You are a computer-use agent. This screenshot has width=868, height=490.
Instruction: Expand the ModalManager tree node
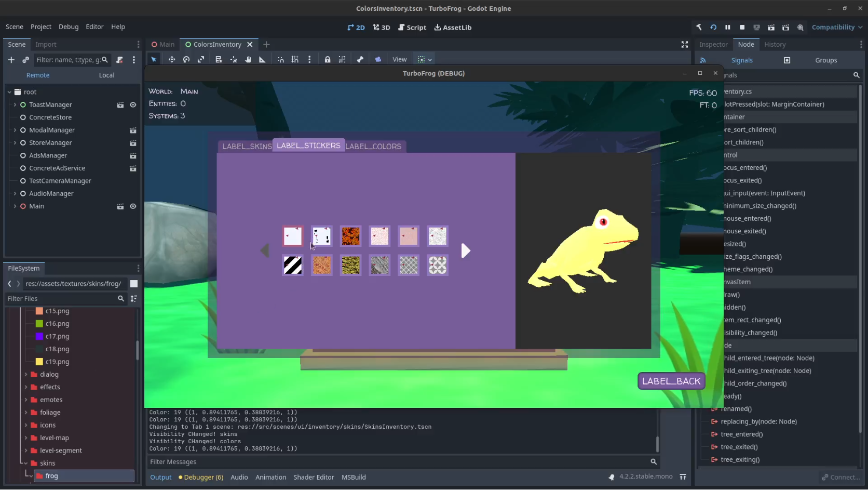pyautogui.click(x=15, y=130)
